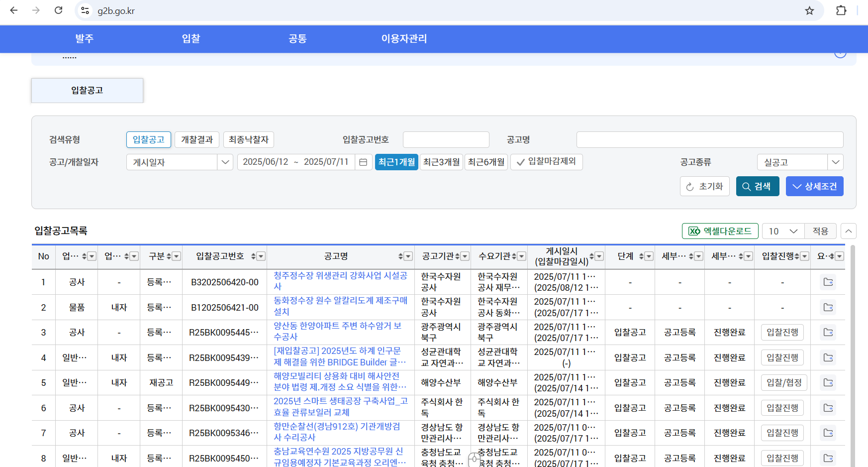Viewport: 868px width, 467px height.
Task: Switch to the 입찰공고 tab
Action: [x=87, y=90]
